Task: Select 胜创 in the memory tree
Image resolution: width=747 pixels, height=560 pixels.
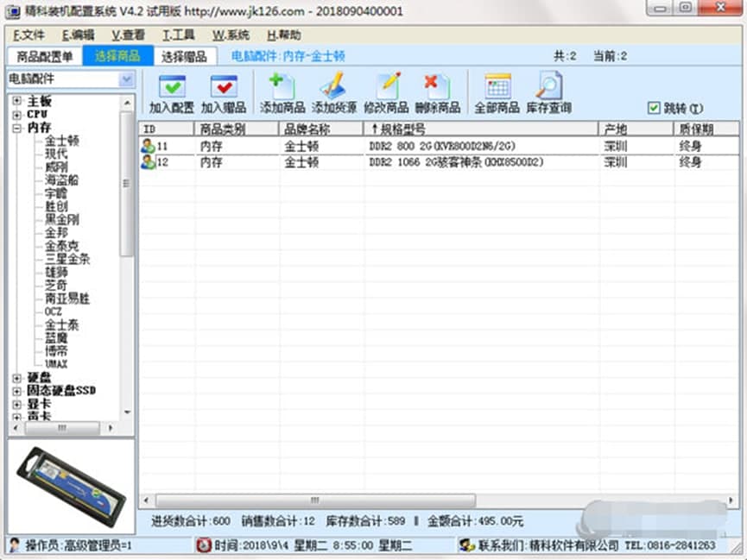Action: (56, 207)
